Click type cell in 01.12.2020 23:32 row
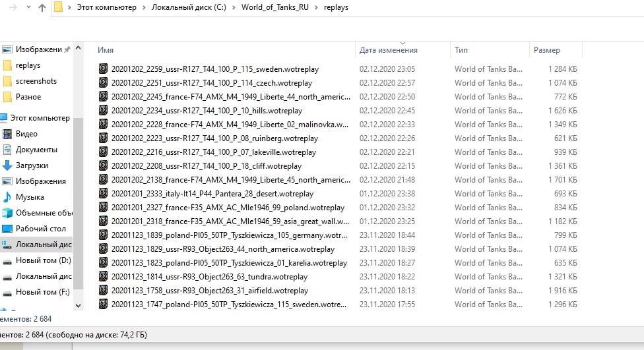The height and width of the screenshot is (350, 644). (x=488, y=208)
